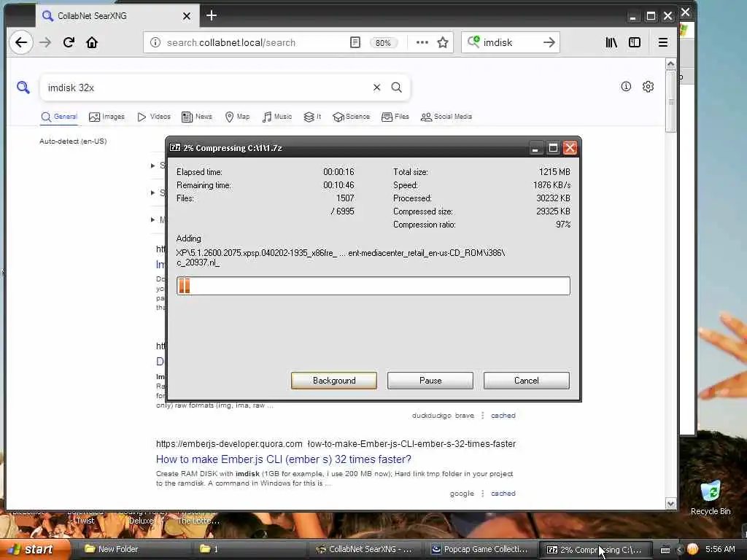Viewport: 747px width, 560px height.
Task: Click Cancel button in 7-Zip dialog
Action: point(527,381)
